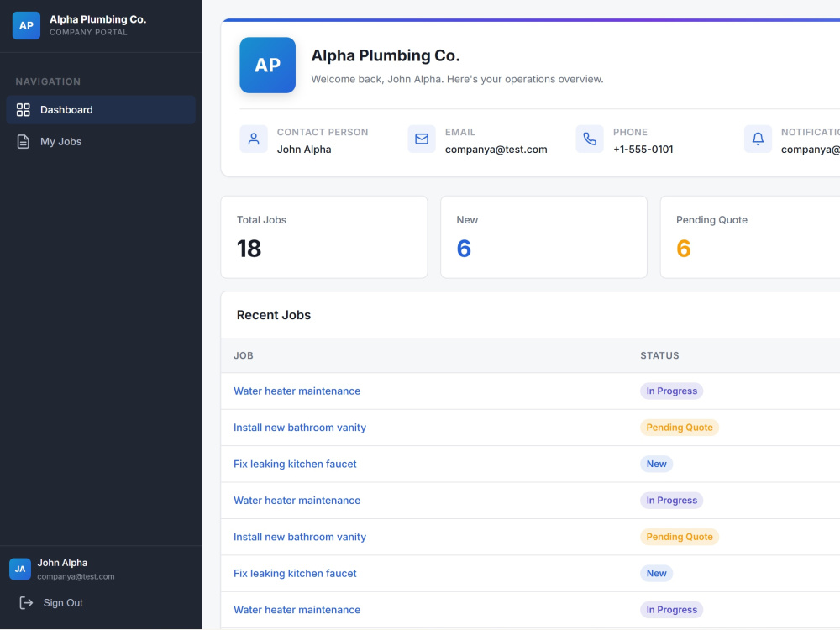Open the My Jobs navigation item
The height and width of the screenshot is (630, 840).
click(x=101, y=142)
